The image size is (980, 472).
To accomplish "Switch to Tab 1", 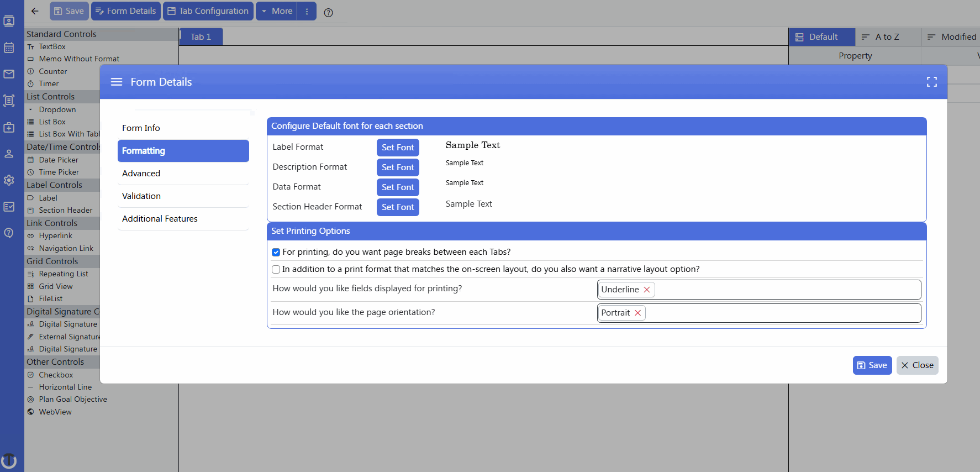I will [201, 36].
